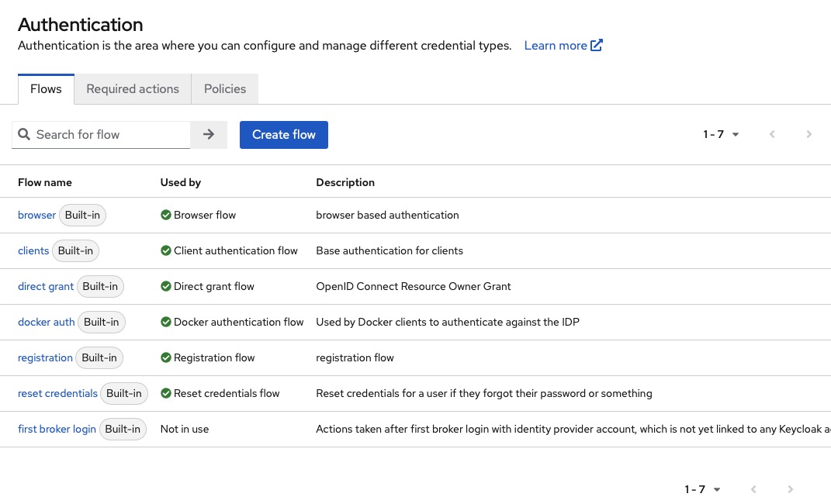Click the bottom next page arrow
Image resolution: width=831 pixels, height=504 pixels.
(790, 489)
